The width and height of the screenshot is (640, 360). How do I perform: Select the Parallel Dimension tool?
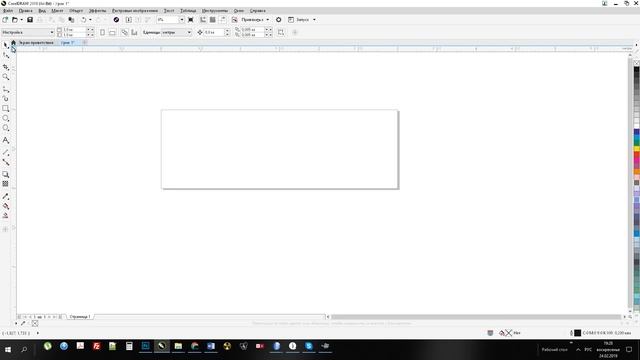pyautogui.click(x=6, y=152)
